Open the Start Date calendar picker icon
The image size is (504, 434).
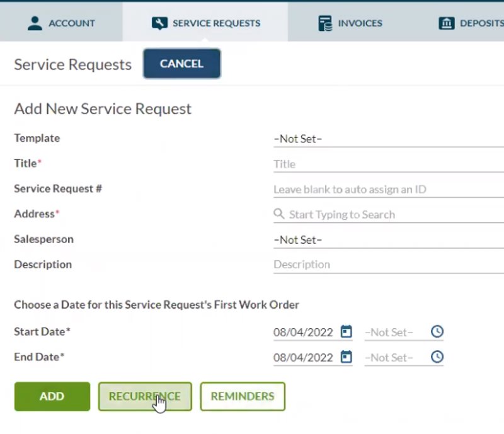click(x=346, y=332)
